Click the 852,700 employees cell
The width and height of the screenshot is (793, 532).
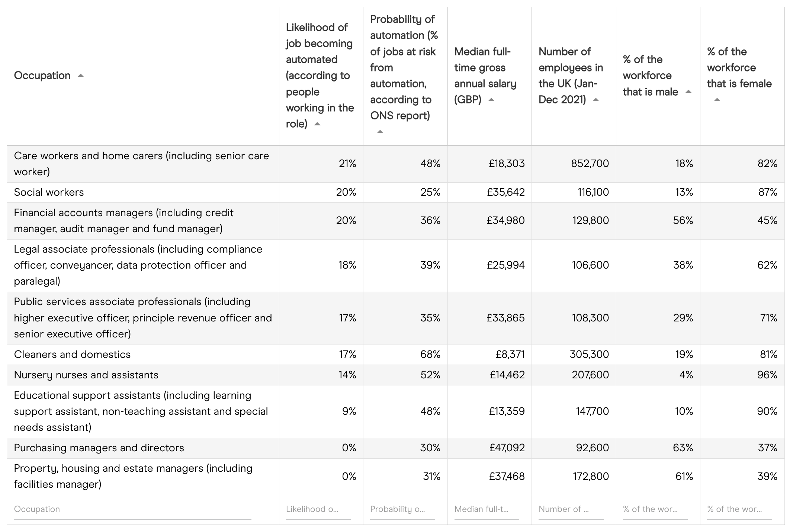click(590, 164)
